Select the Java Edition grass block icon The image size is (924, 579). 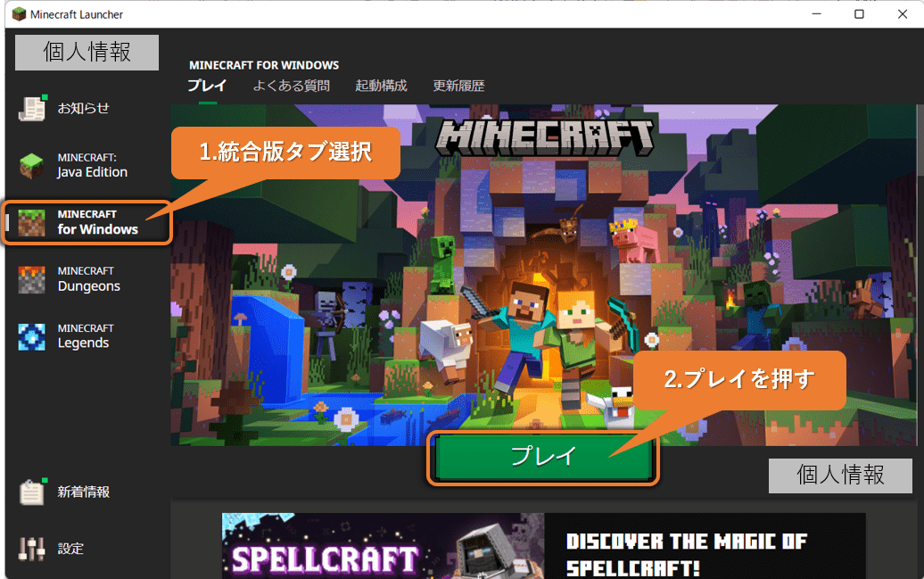(32, 166)
